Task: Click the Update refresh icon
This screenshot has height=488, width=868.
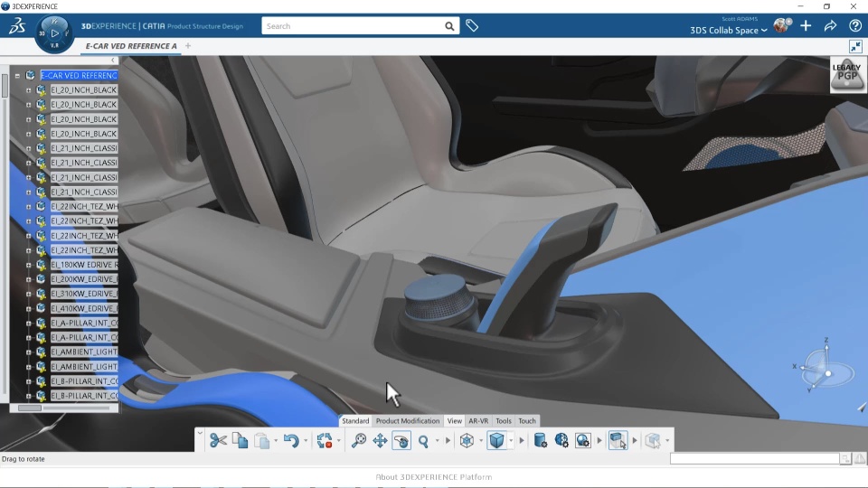Action: tap(325, 440)
